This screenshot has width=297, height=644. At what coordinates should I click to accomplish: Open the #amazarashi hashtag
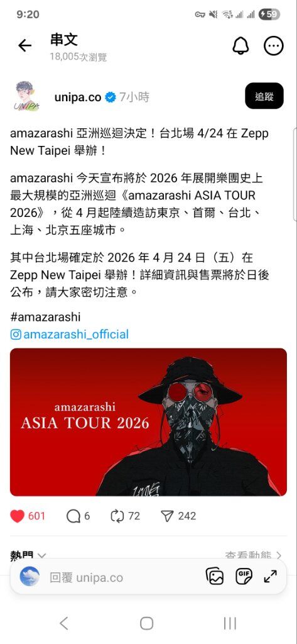click(x=45, y=317)
